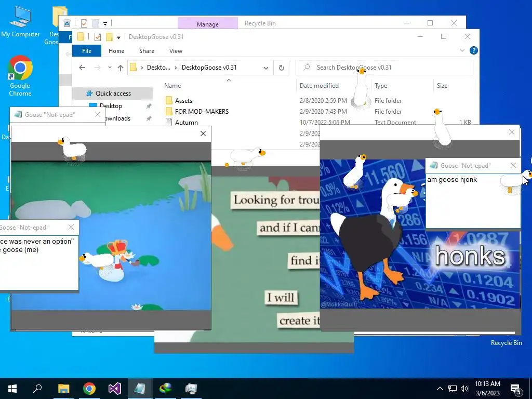Switch to the Share ribbon tab
Screen dimensions: 532x399
pos(147,51)
